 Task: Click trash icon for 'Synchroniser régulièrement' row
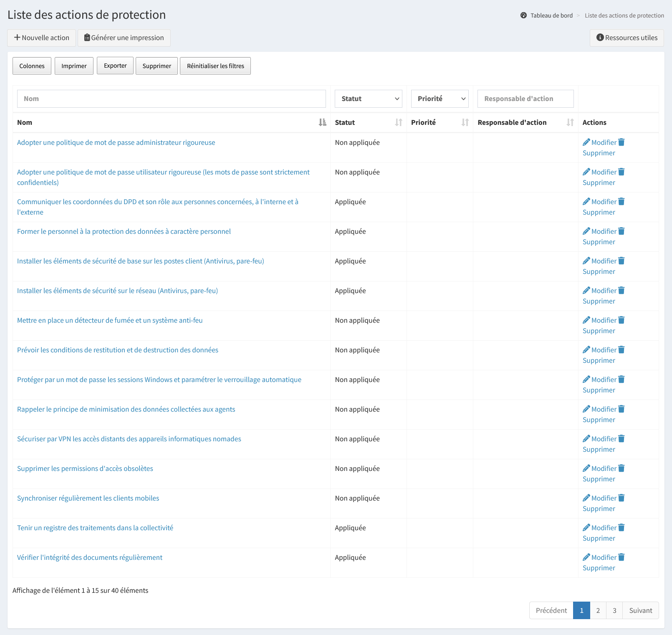click(621, 498)
